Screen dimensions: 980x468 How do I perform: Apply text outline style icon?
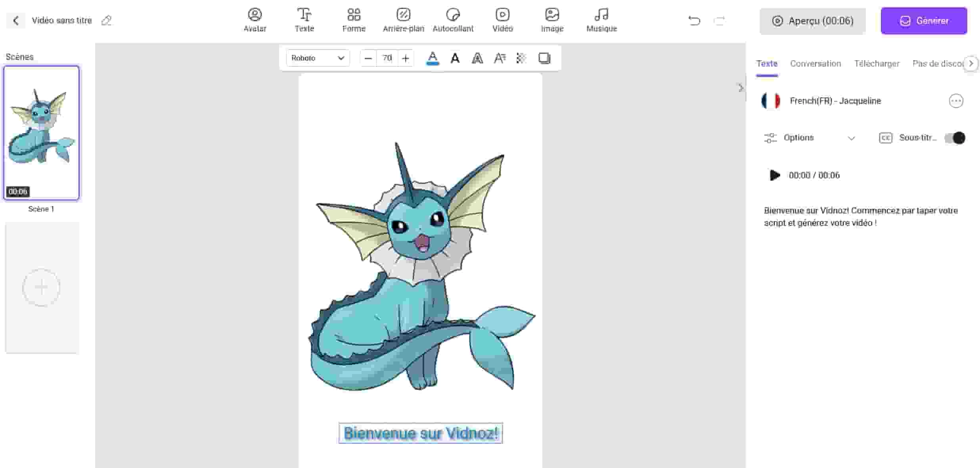477,58
